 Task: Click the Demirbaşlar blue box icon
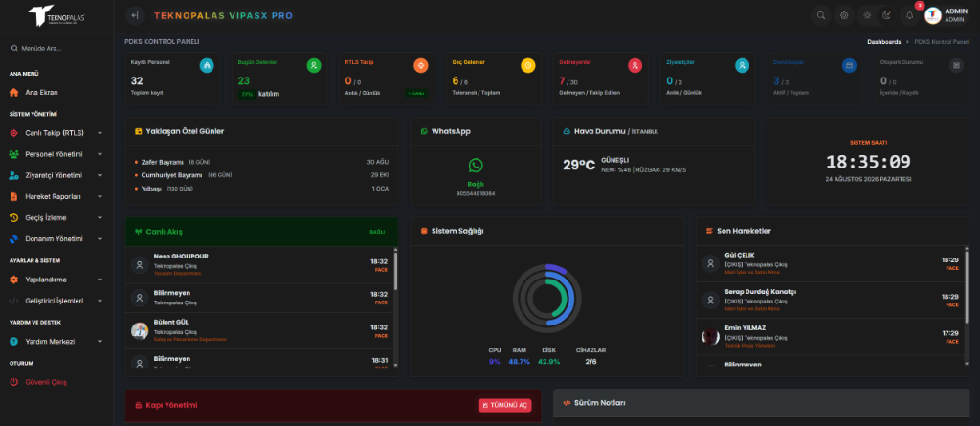click(849, 65)
